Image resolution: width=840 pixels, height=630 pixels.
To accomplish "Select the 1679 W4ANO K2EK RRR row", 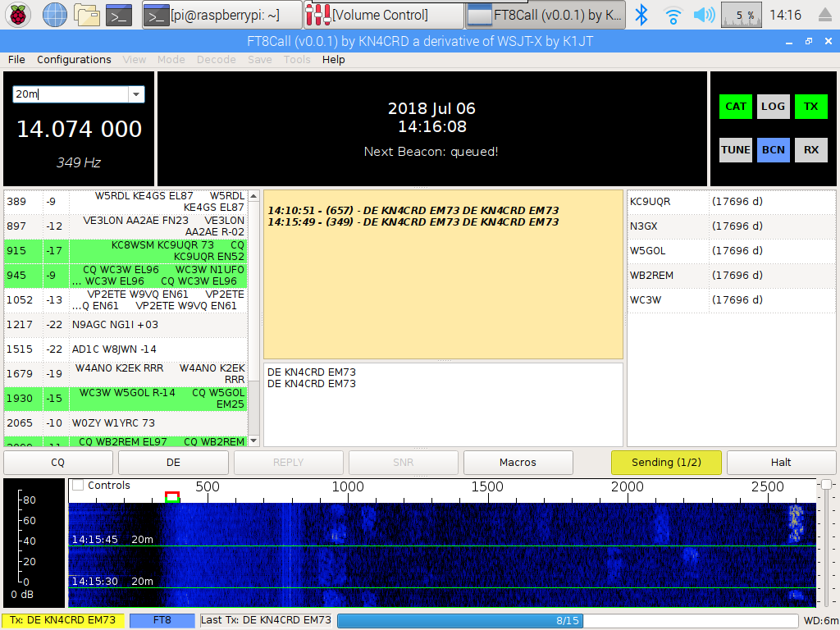I will 126,374.
